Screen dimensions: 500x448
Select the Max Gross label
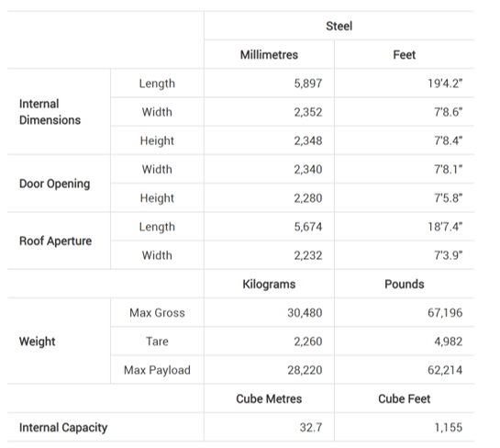[157, 313]
